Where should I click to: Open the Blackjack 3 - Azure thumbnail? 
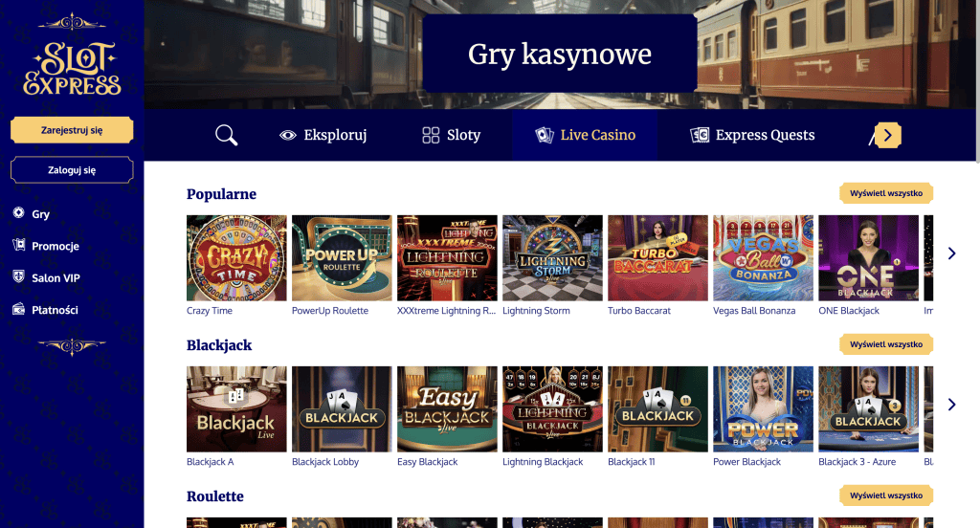pos(869,409)
